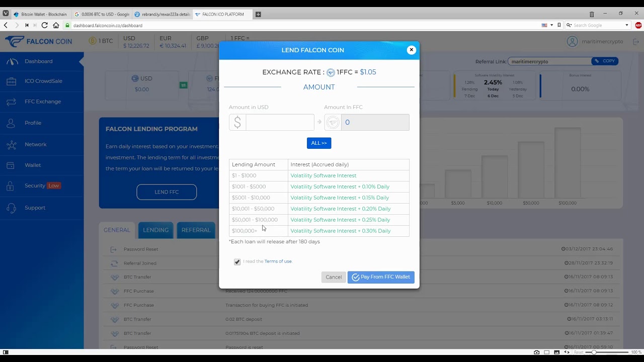Open the closed tabs trash icon
Screen dimensions: 644x362
pos(592,14)
